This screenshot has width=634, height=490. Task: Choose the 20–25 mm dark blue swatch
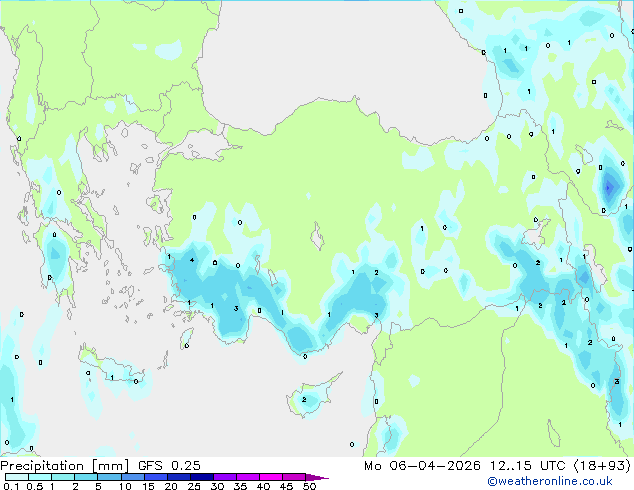[178, 477]
